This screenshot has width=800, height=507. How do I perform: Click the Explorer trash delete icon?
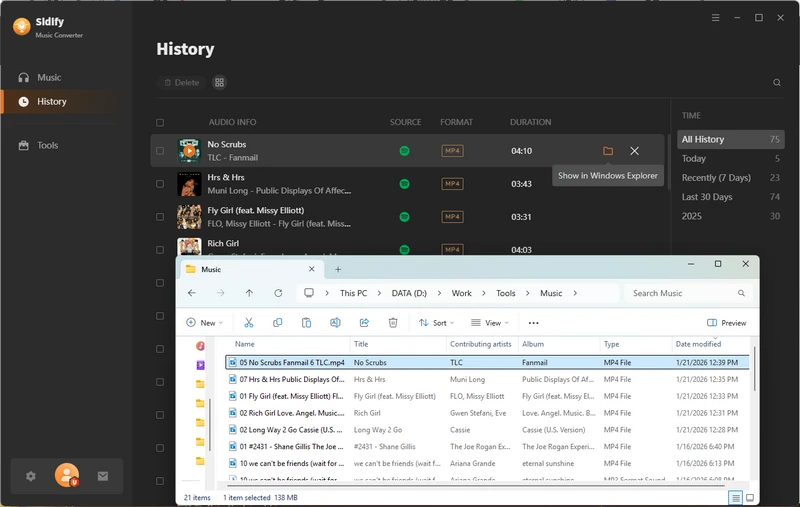pyautogui.click(x=393, y=323)
